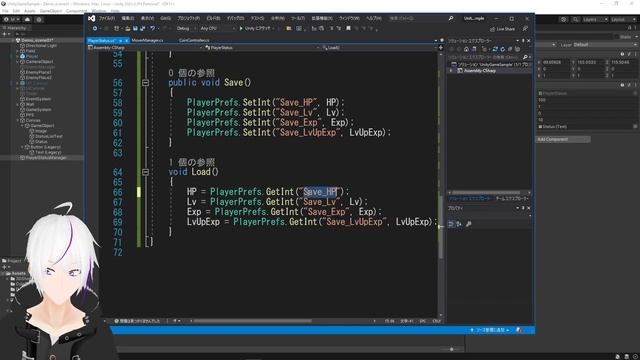Click the wrench property pages icon
Viewport: 640px width, 360px height.
tap(469, 224)
